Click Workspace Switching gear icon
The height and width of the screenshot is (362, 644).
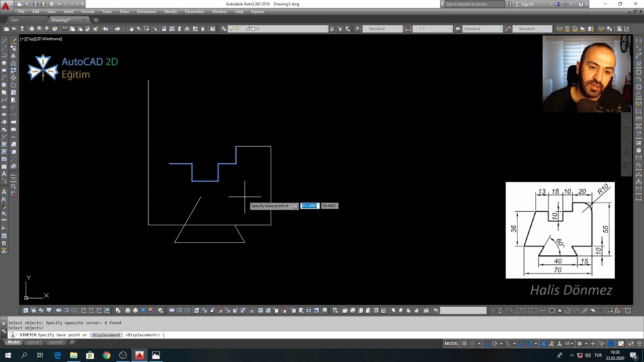[580, 343]
